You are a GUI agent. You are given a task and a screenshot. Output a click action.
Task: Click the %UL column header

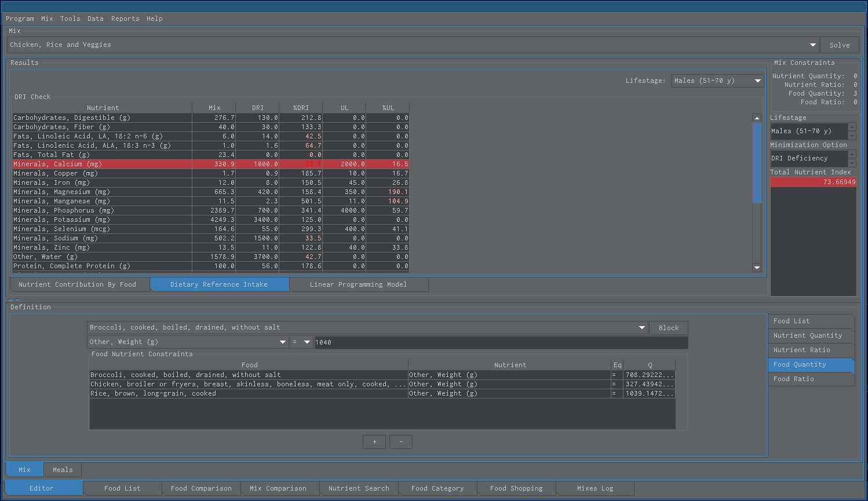(388, 108)
